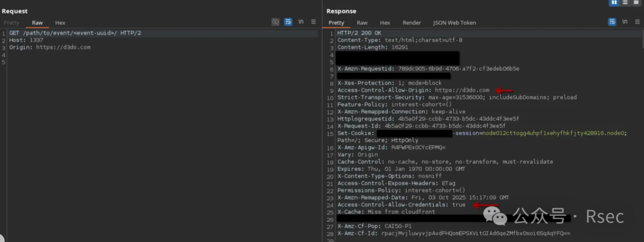Click the Permissions-Policy header line
The height and width of the screenshot is (242, 644).
click(401, 190)
